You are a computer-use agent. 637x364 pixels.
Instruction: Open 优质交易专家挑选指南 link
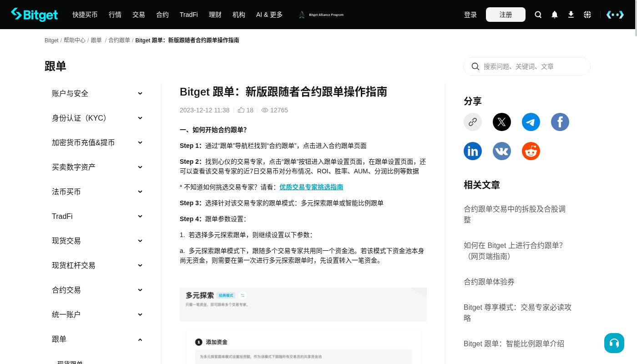click(311, 187)
